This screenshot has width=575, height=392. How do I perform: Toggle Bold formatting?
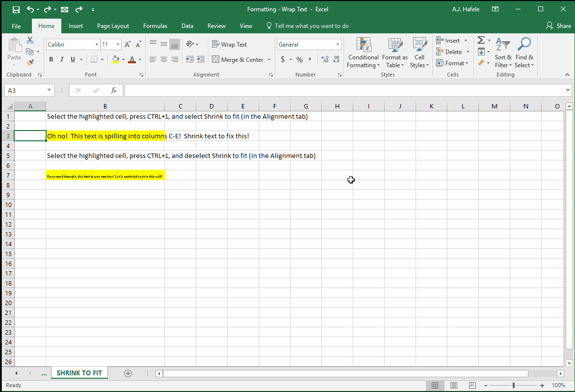[x=51, y=59]
